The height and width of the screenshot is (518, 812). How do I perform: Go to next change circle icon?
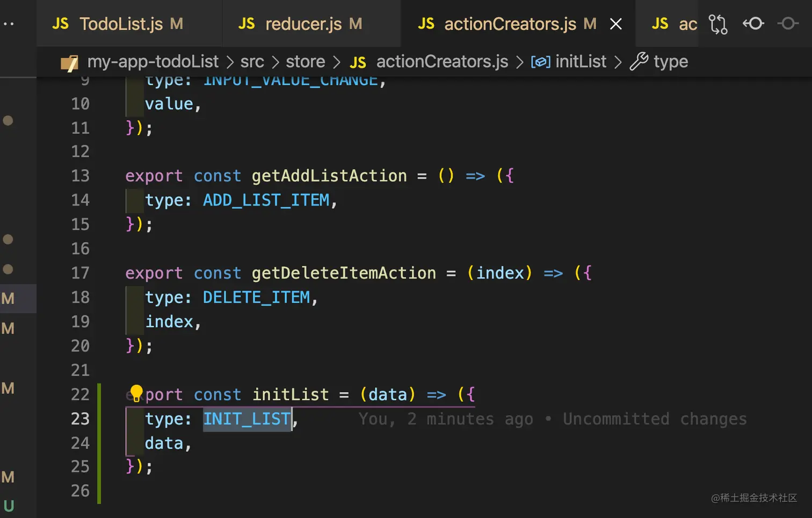click(x=788, y=24)
